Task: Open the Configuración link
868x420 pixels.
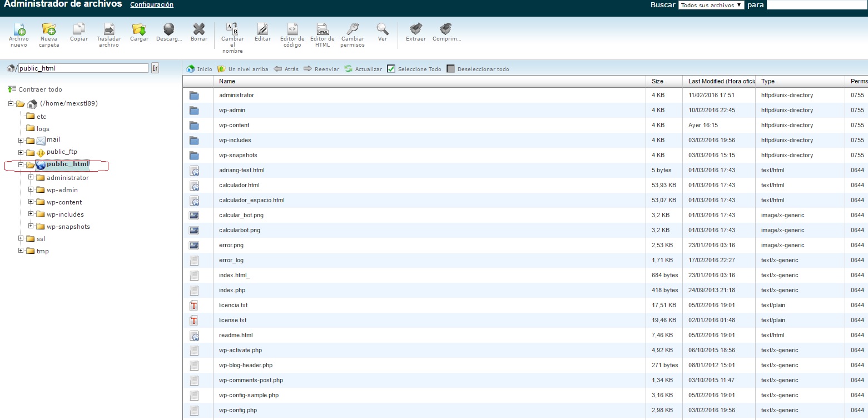Action: click(152, 4)
